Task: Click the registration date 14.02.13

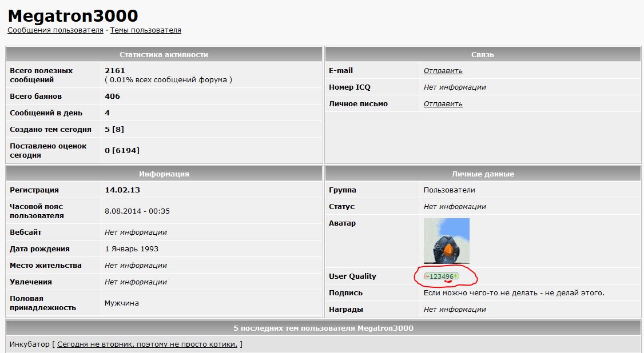Action: [x=122, y=190]
